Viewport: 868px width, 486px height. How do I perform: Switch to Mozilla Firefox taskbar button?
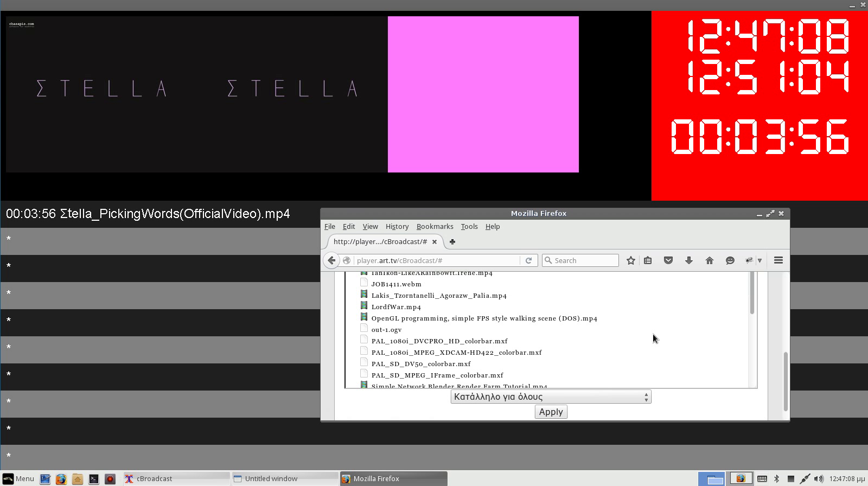pos(393,478)
